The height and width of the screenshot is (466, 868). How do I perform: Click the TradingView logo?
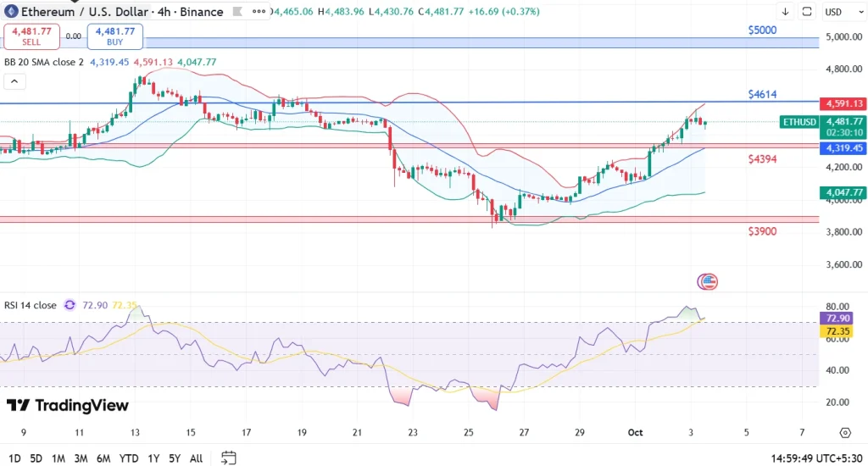[x=68, y=406]
